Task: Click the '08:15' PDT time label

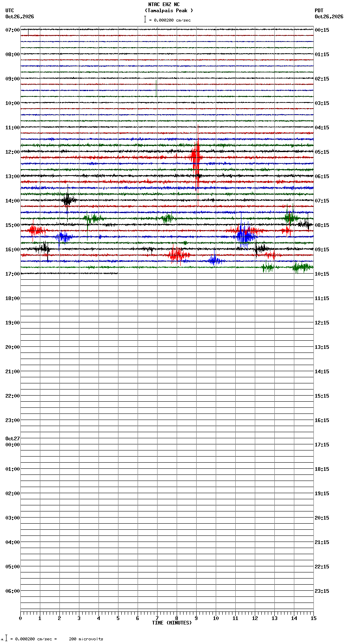Action: [x=322, y=225]
